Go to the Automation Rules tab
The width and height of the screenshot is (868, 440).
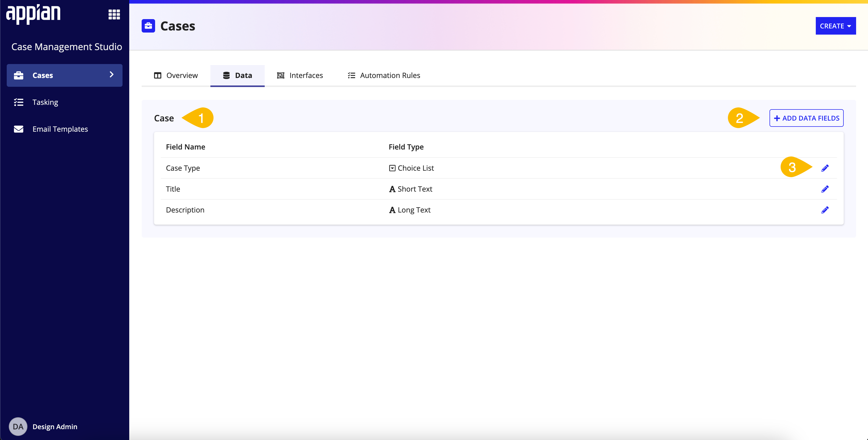pos(384,75)
